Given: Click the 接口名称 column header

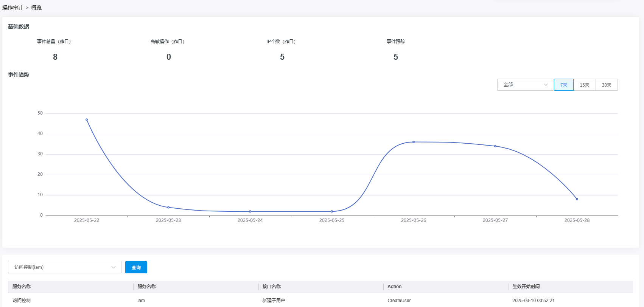Looking at the screenshot, I should [x=272, y=287].
